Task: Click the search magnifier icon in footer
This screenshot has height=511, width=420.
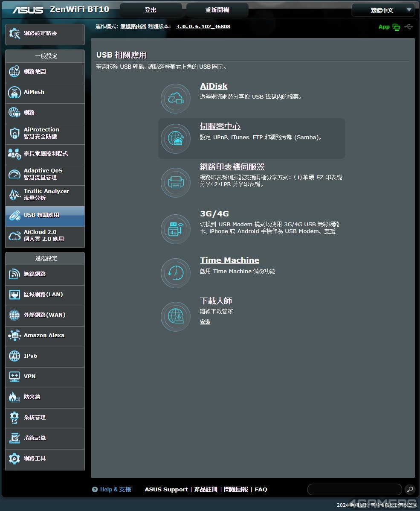Action: click(x=410, y=489)
